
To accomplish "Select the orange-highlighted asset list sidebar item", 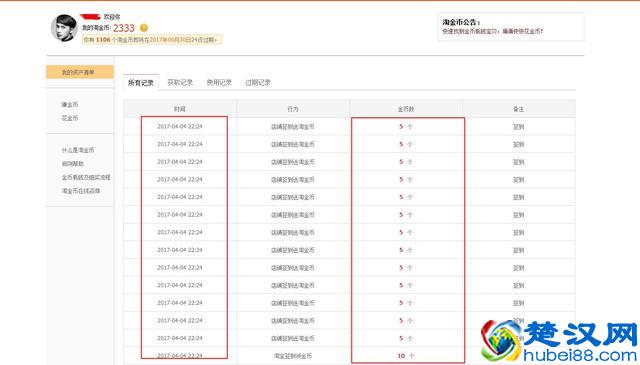I will pos(80,72).
